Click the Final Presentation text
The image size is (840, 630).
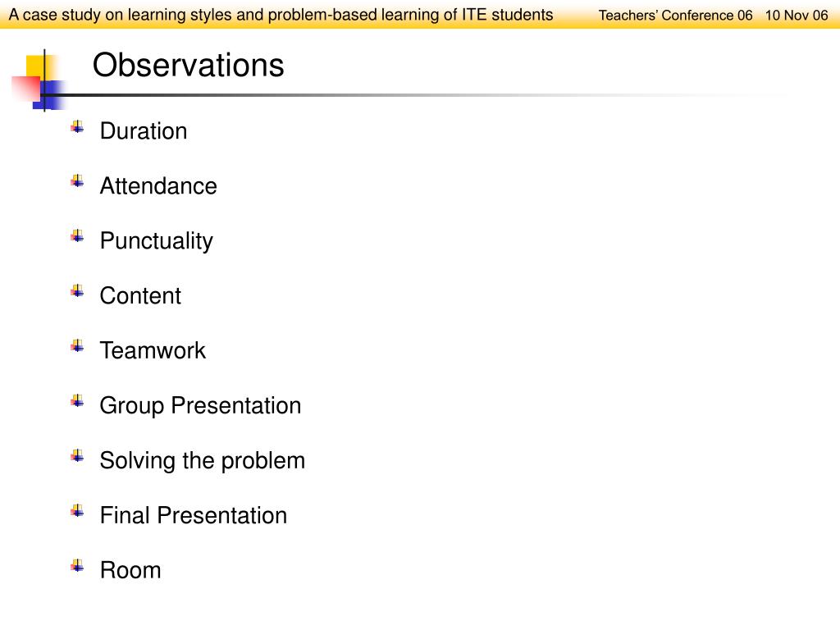[194, 515]
